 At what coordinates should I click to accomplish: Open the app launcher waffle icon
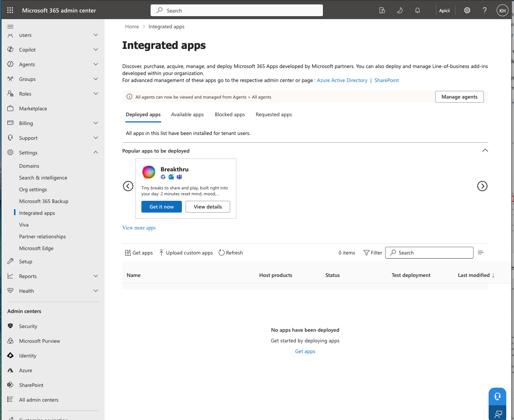click(x=10, y=10)
